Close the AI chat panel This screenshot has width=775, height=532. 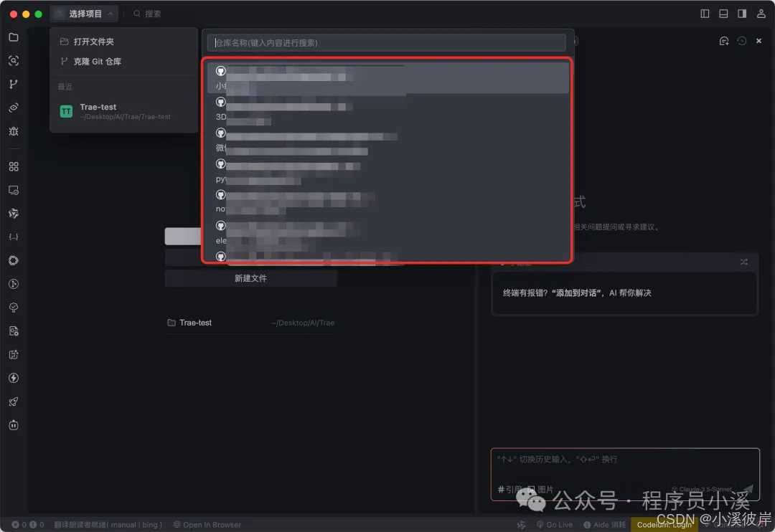[x=758, y=41]
